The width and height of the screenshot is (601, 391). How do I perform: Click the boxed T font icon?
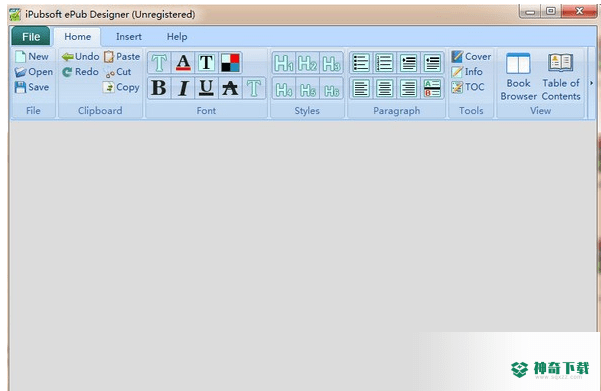click(x=206, y=62)
